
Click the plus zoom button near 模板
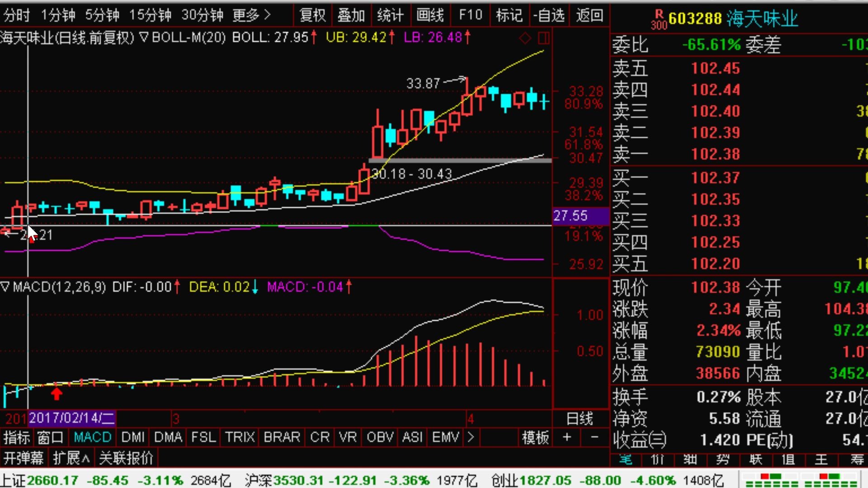pyautogui.click(x=567, y=437)
